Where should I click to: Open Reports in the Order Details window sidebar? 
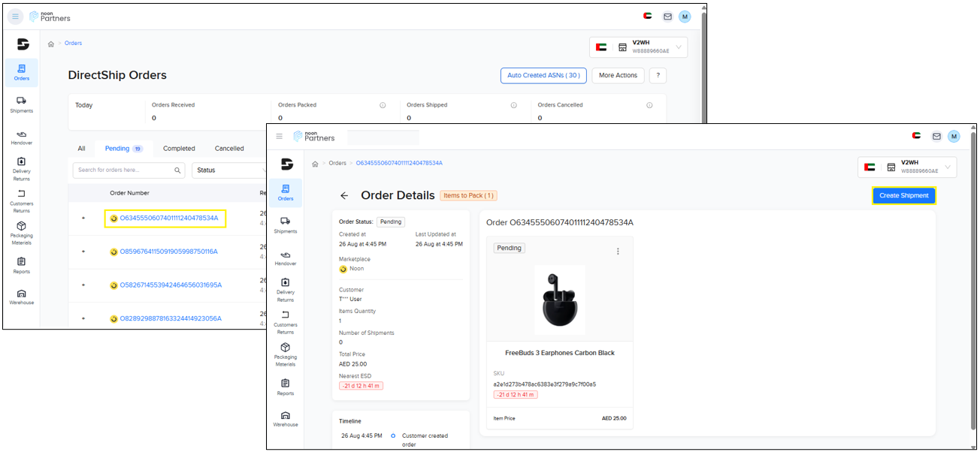[x=286, y=387]
